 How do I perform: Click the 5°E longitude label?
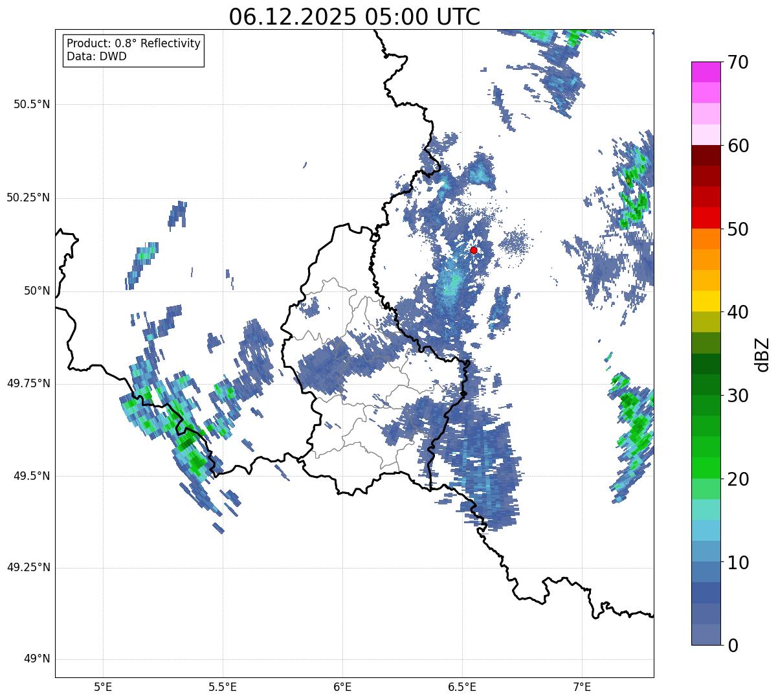[103, 686]
